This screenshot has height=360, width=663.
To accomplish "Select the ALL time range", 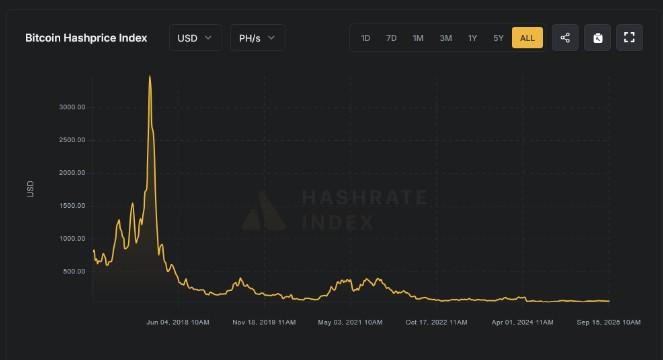I will point(527,38).
